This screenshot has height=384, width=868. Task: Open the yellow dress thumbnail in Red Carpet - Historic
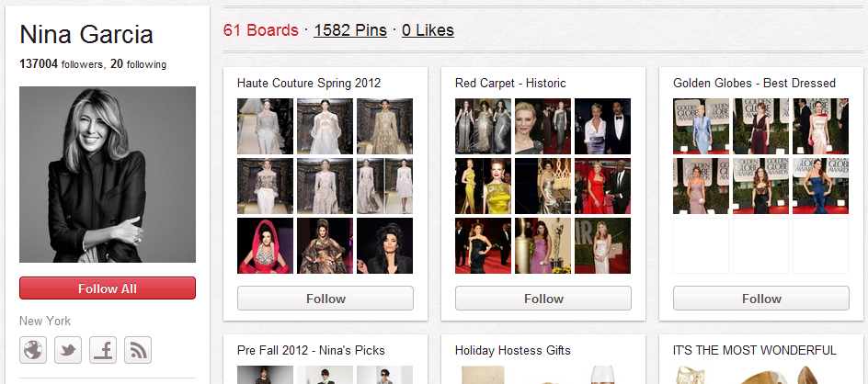point(483,186)
